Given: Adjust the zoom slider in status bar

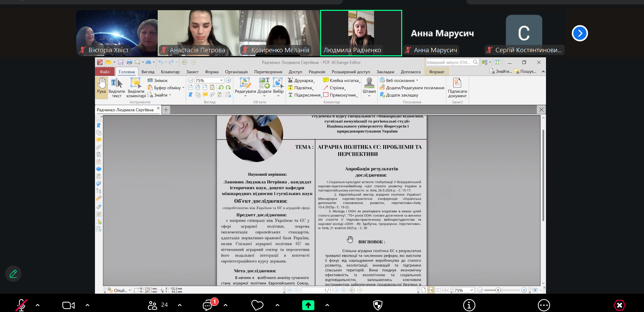Looking at the screenshot, I should [x=498, y=290].
